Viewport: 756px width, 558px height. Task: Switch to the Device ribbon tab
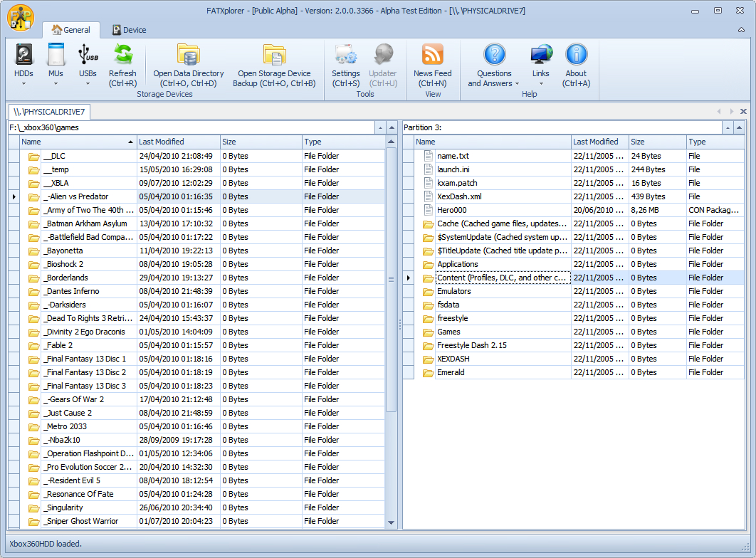129,30
